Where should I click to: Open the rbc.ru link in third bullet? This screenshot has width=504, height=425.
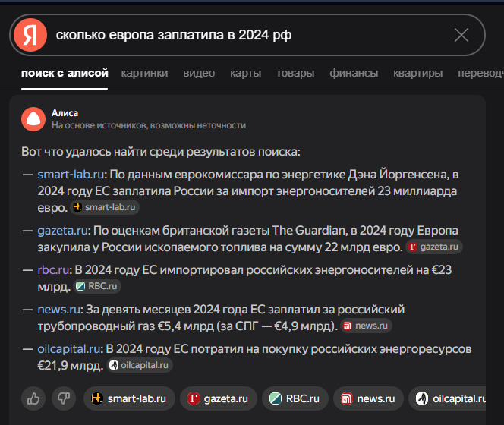(53, 270)
